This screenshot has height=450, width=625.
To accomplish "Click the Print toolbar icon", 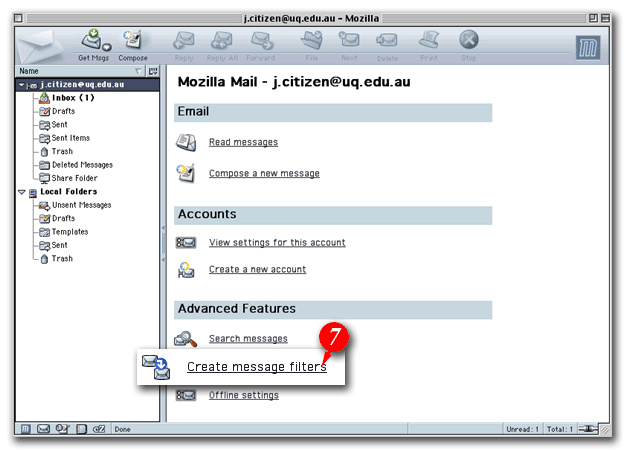I will (x=428, y=44).
